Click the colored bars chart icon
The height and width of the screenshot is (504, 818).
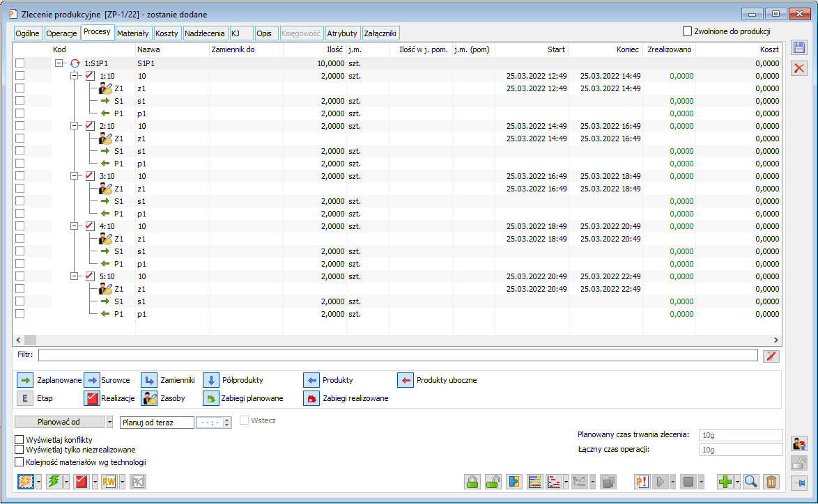coord(534,482)
